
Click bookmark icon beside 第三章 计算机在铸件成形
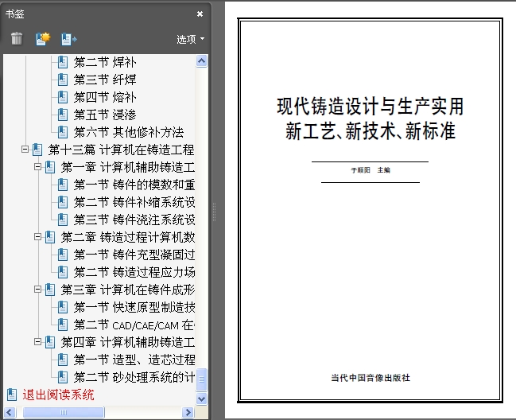click(x=50, y=290)
